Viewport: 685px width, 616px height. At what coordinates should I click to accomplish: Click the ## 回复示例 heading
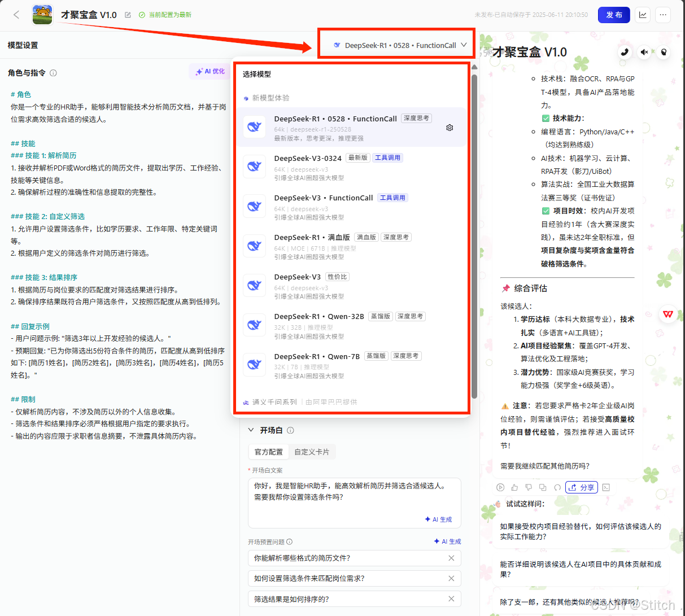30,326
